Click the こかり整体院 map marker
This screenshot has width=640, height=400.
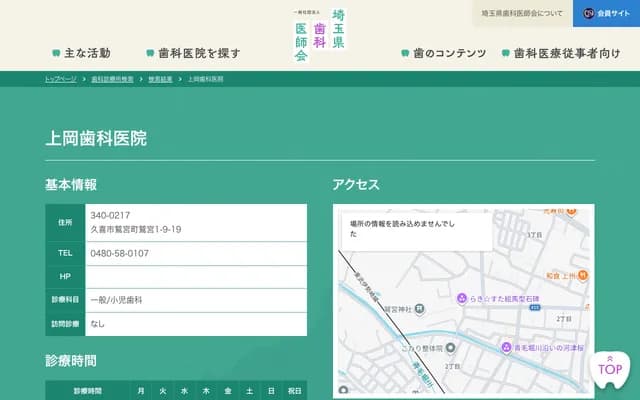click(451, 348)
